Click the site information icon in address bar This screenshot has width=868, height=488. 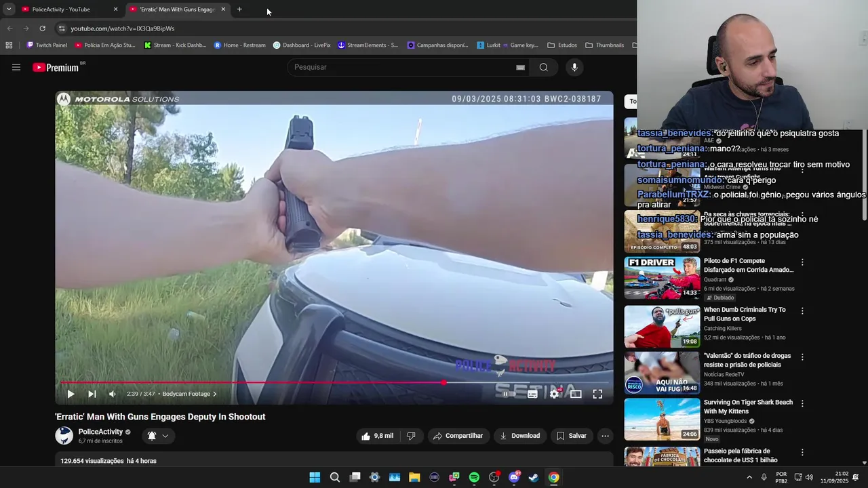click(62, 28)
